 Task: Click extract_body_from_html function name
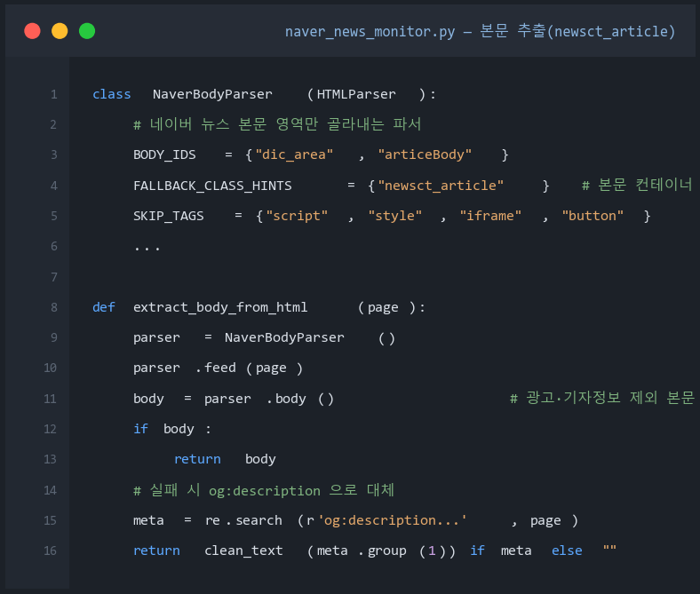(x=220, y=307)
